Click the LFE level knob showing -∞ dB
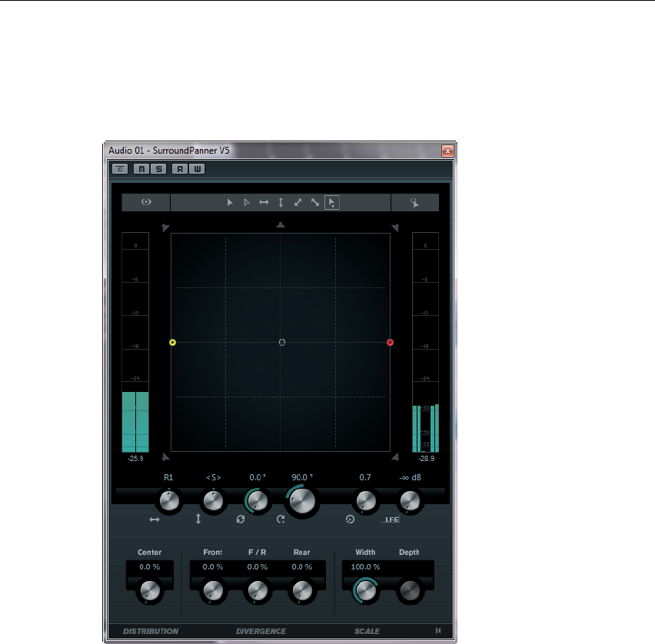Image resolution: width=655 pixels, height=644 pixels. pos(409,501)
